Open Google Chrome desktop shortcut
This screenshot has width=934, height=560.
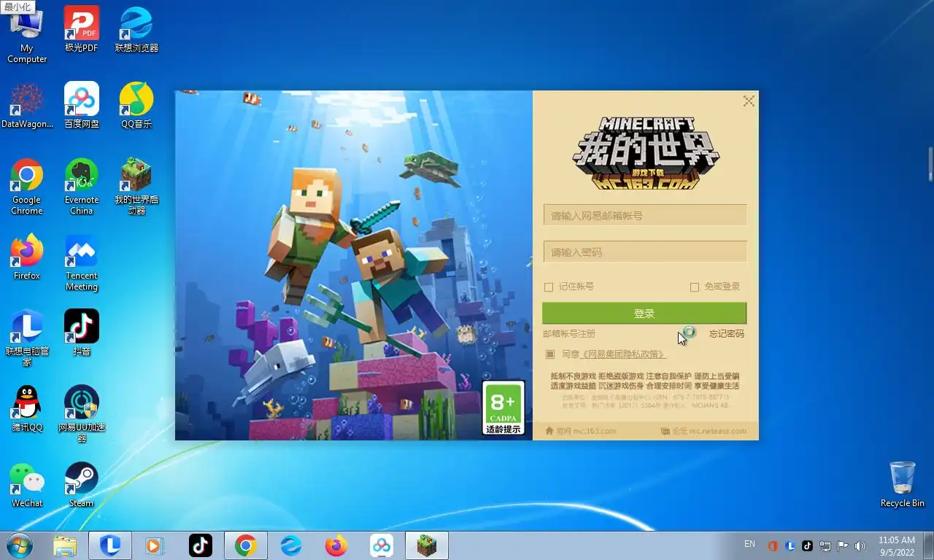tap(27, 187)
